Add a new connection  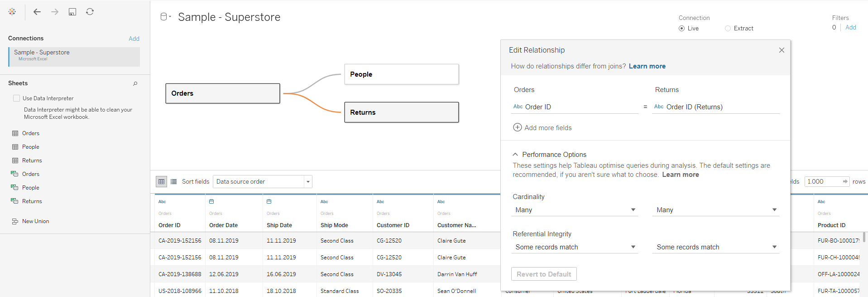click(x=134, y=39)
